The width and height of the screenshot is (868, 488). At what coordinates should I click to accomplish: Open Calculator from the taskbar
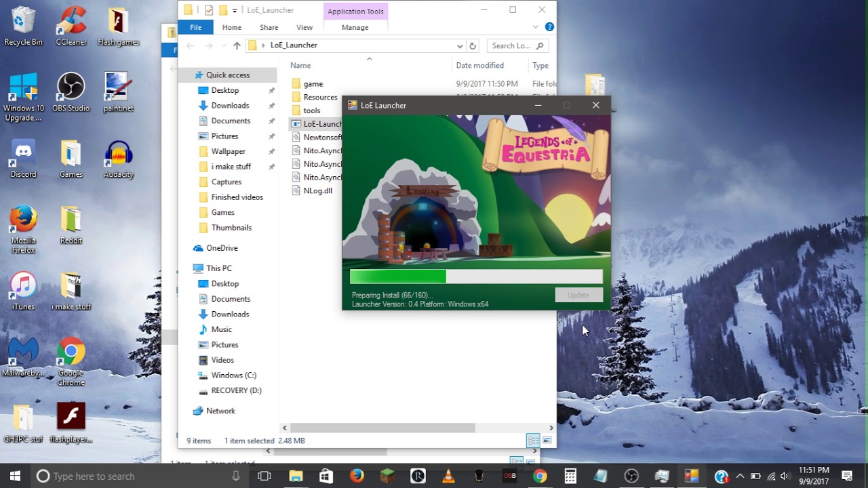570,476
